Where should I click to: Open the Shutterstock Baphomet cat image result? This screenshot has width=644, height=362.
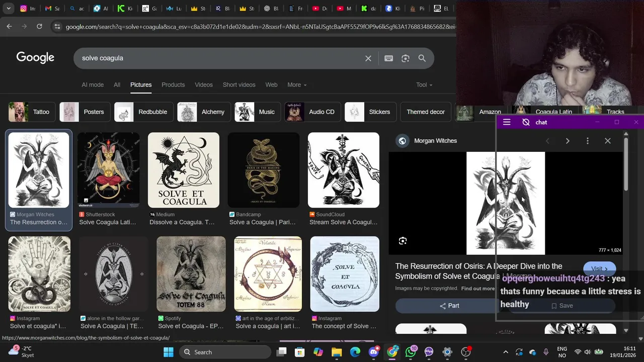(x=108, y=170)
